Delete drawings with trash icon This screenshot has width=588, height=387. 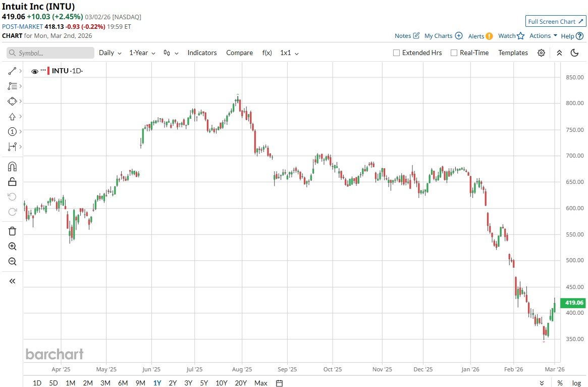point(12,231)
